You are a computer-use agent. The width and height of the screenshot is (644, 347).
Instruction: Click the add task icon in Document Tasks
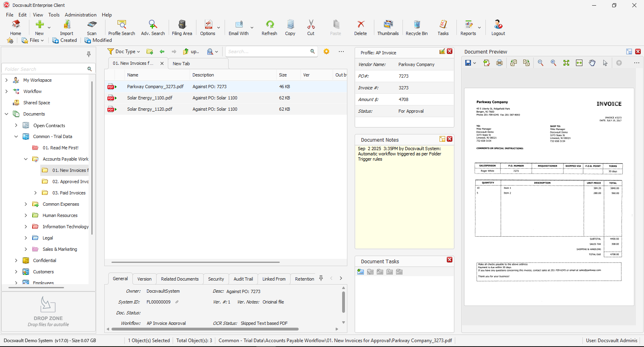pyautogui.click(x=361, y=272)
